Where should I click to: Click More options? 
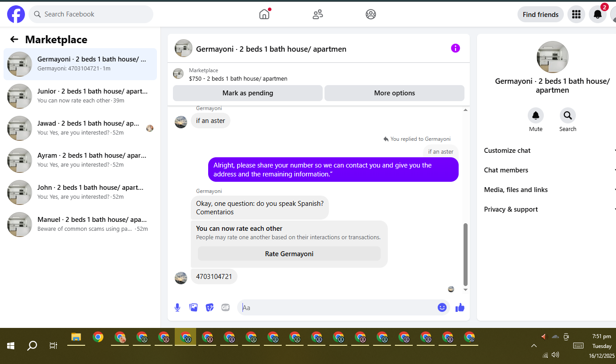(394, 93)
